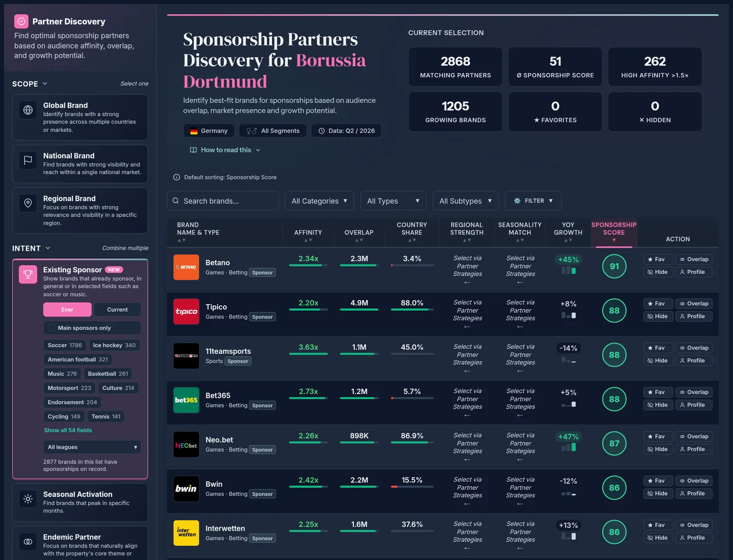This screenshot has width=733, height=560.
Task: Click the Search brands input field
Action: tap(223, 201)
